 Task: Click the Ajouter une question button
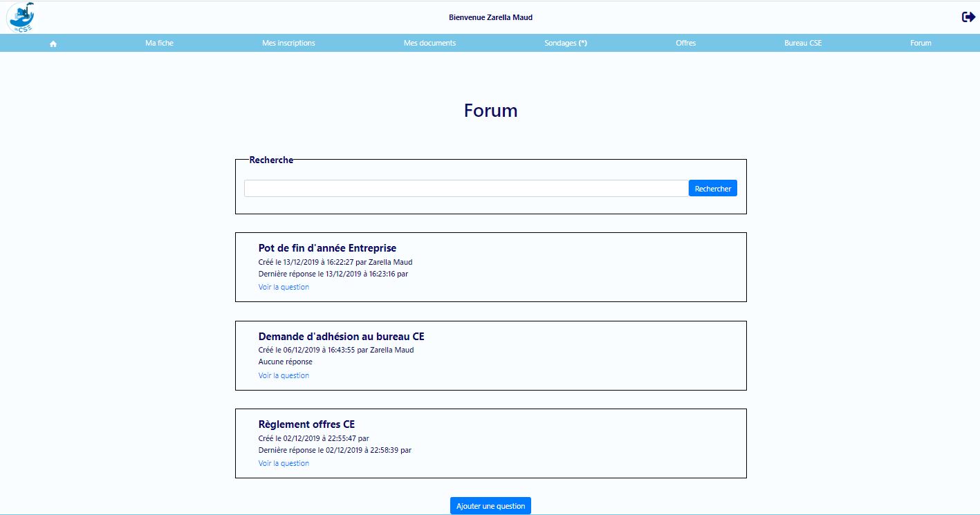pyautogui.click(x=490, y=506)
